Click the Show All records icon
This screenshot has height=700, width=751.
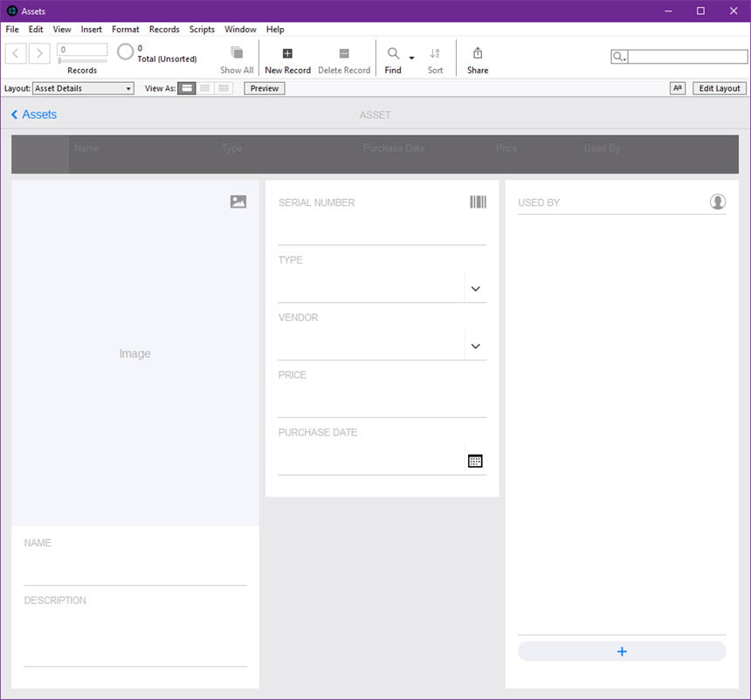click(x=237, y=52)
